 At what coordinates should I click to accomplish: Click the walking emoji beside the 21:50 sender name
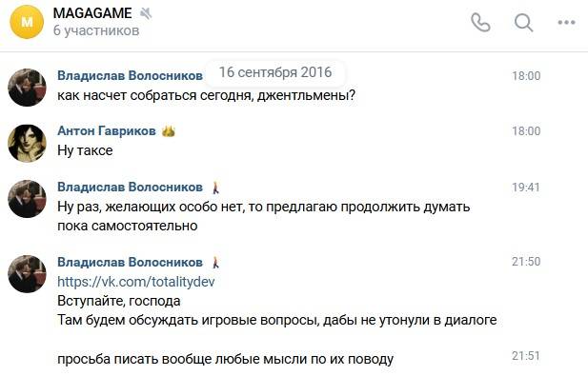coord(215,262)
